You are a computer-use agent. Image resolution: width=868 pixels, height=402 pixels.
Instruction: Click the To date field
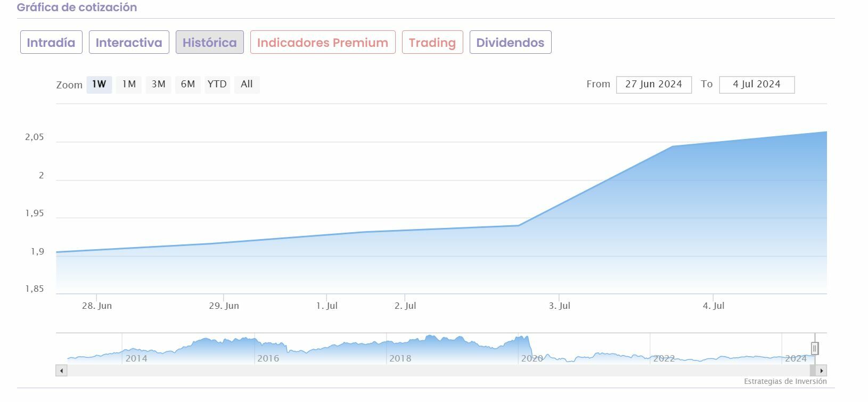(x=756, y=85)
